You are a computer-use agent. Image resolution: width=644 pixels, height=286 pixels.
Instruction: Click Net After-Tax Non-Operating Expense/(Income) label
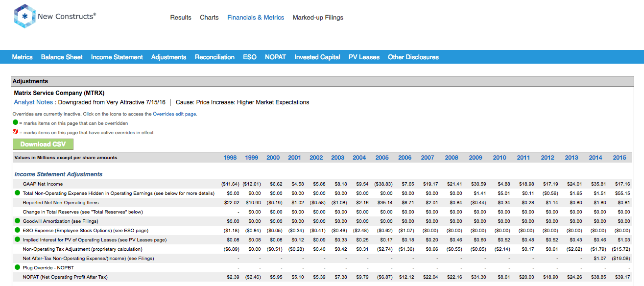(88, 259)
